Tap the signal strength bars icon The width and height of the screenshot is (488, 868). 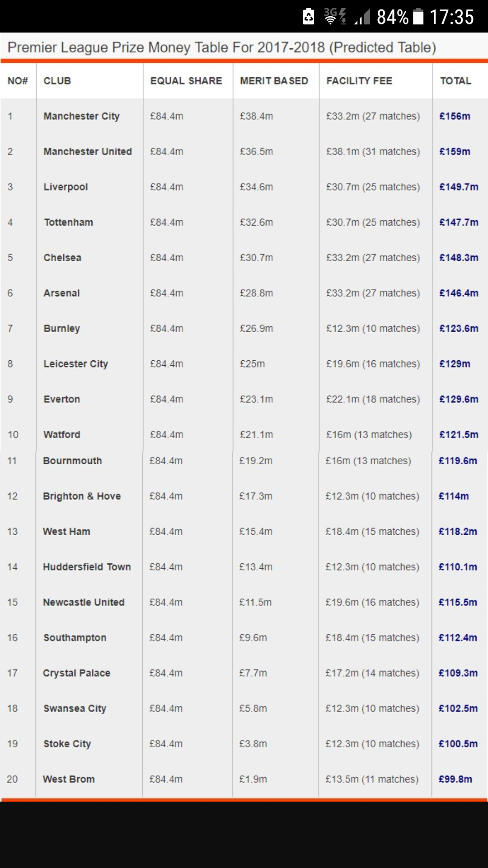tap(362, 17)
